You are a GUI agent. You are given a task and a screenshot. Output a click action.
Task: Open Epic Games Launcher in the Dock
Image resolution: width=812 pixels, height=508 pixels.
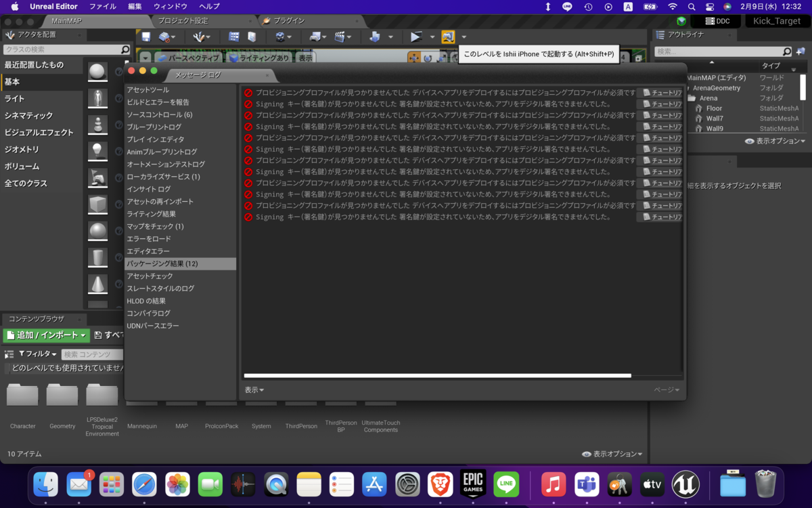(x=474, y=484)
